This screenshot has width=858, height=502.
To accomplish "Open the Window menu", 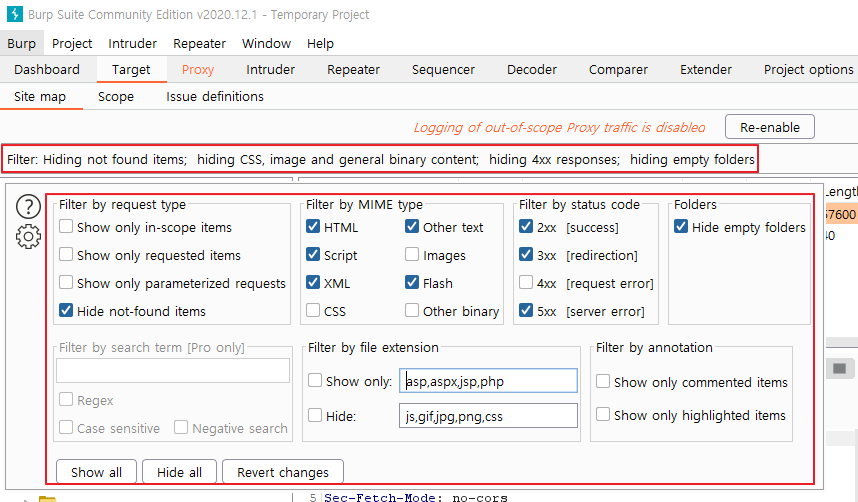I will point(266,43).
